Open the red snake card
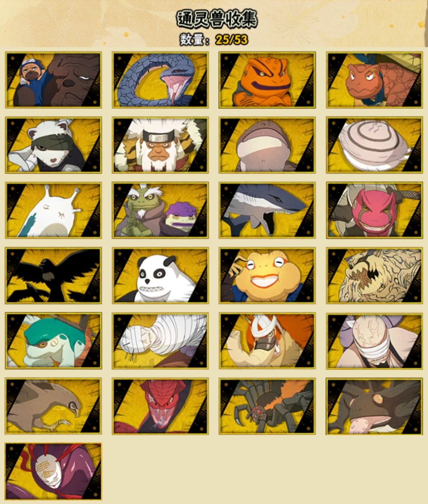The height and width of the screenshot is (504, 428). point(160,406)
